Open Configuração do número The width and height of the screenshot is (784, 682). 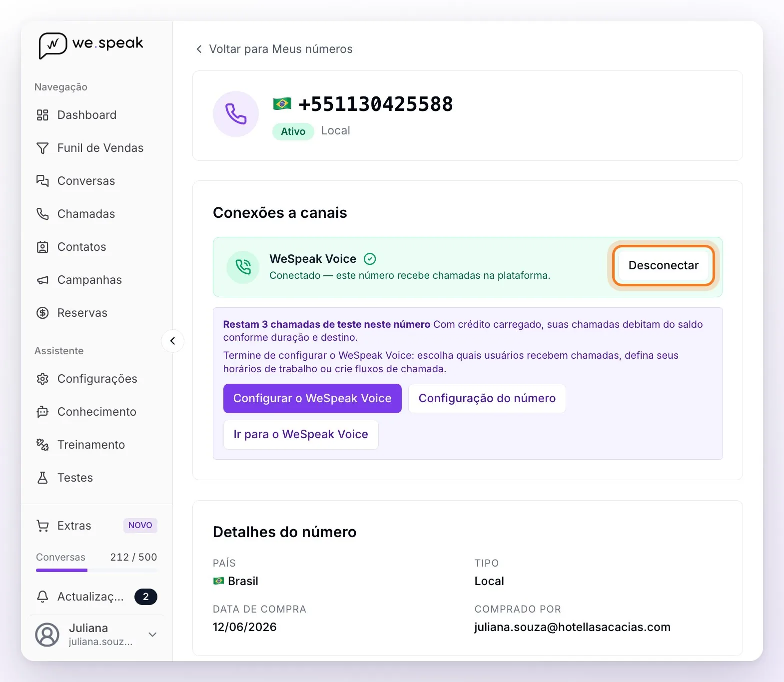coord(487,398)
